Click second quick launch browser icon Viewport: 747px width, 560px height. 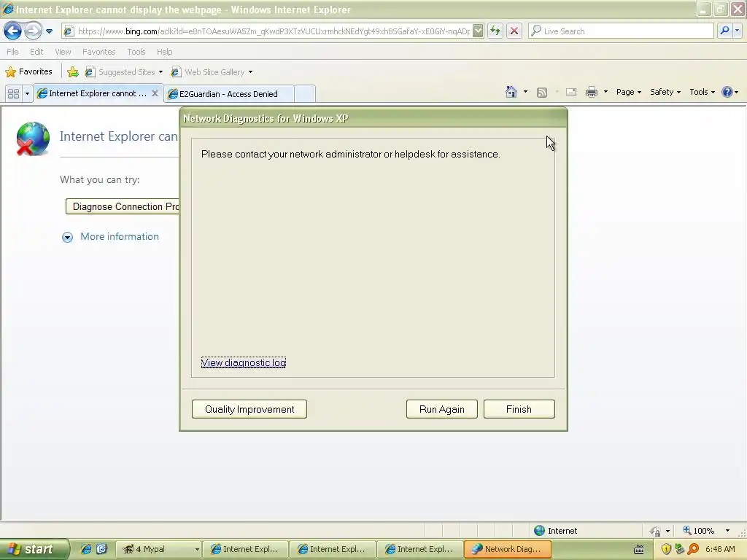(102, 549)
